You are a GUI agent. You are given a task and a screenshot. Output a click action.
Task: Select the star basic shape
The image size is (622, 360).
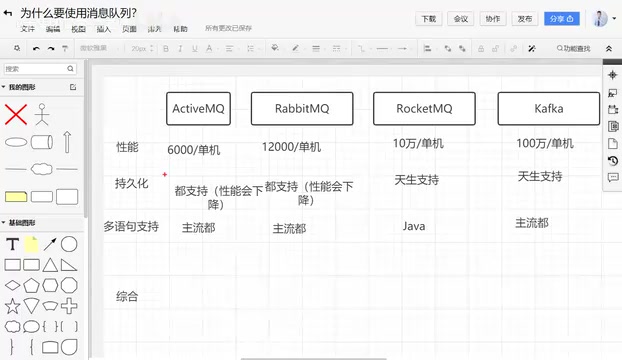tap(12, 306)
